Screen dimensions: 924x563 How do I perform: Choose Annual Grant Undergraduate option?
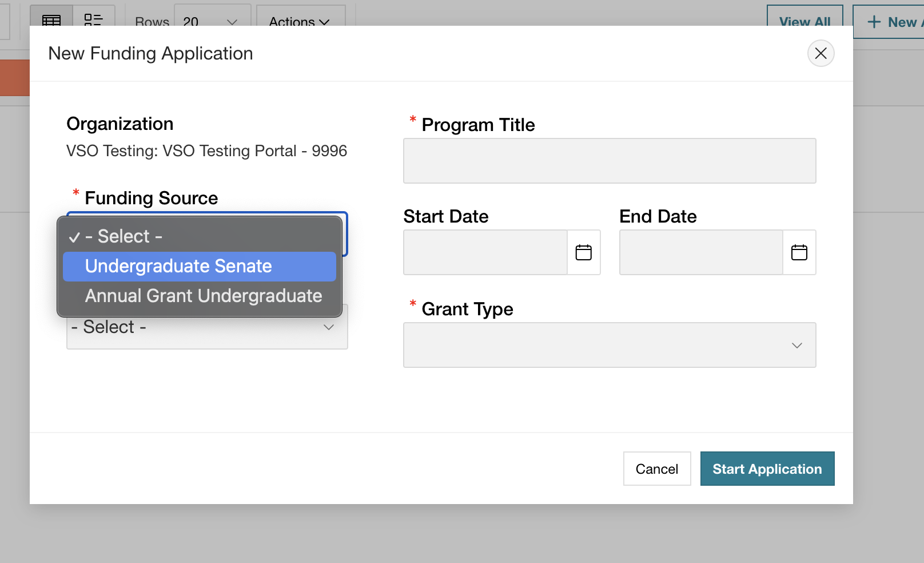point(204,296)
